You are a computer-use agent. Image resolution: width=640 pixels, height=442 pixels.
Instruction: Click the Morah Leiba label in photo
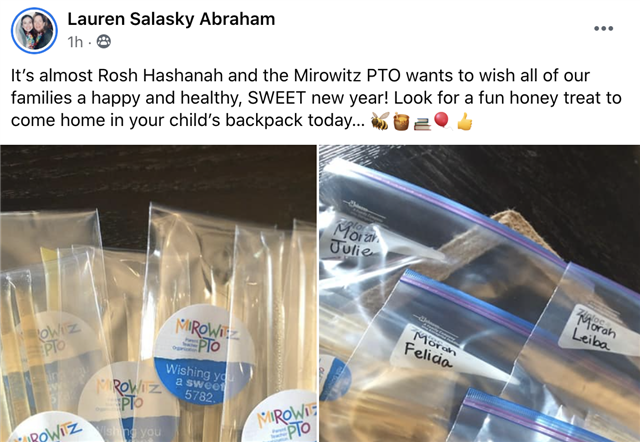coord(594,331)
